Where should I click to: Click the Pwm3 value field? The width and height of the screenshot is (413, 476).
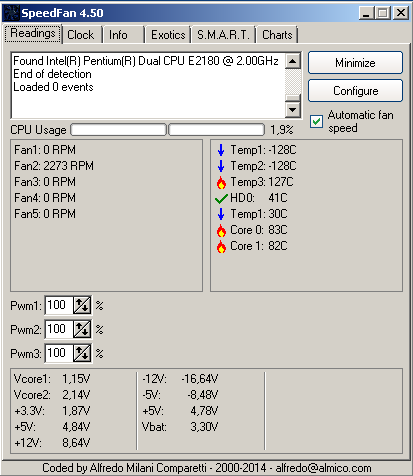tap(59, 353)
